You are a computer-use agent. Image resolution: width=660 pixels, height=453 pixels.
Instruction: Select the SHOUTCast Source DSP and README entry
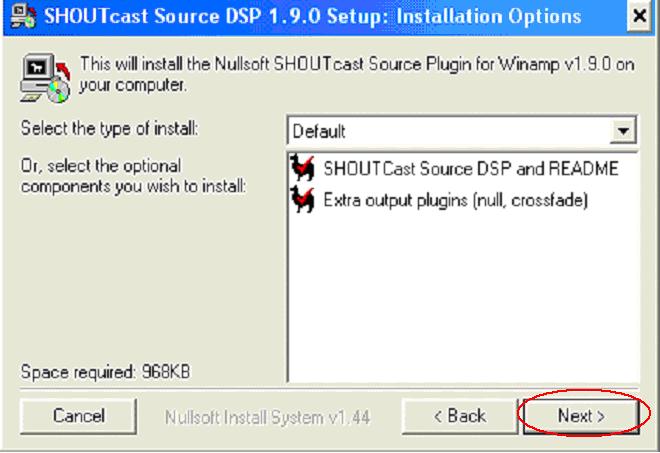(471, 168)
